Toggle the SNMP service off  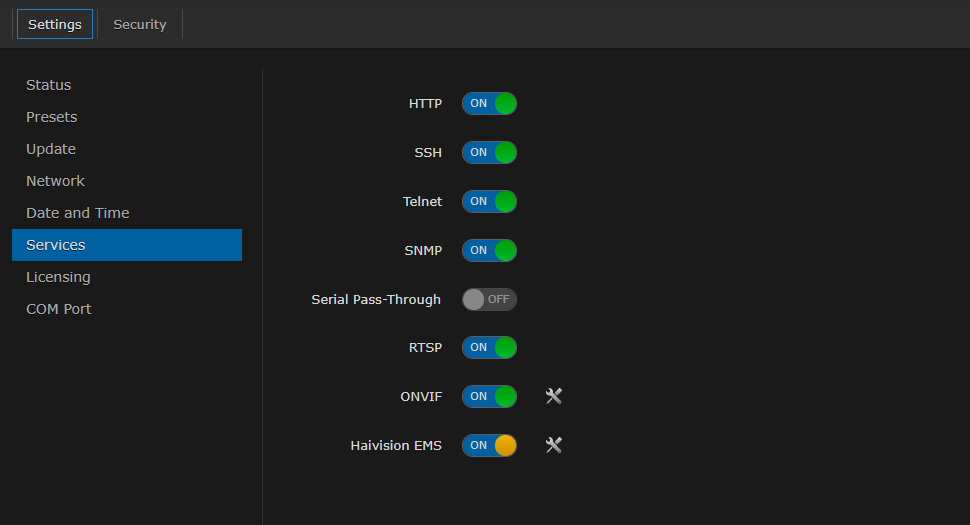point(489,250)
